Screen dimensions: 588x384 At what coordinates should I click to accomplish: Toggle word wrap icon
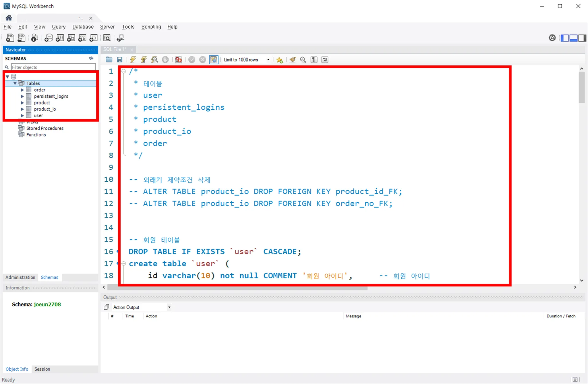pyautogui.click(x=325, y=60)
